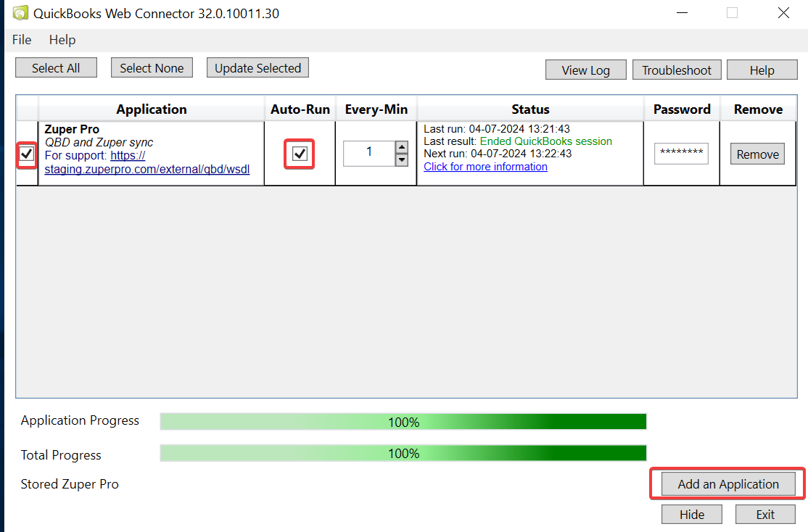Open the File menu
This screenshot has width=808, height=532.
point(22,40)
